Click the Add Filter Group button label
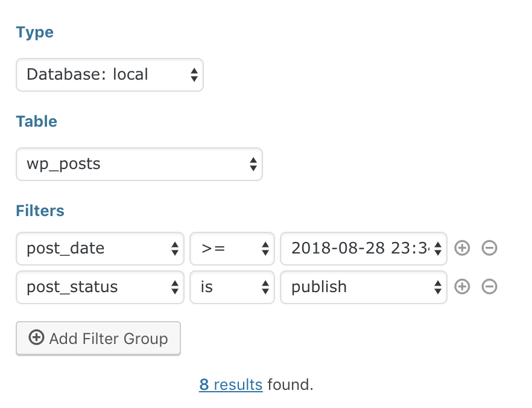This screenshot has height=408, width=532. click(109, 339)
